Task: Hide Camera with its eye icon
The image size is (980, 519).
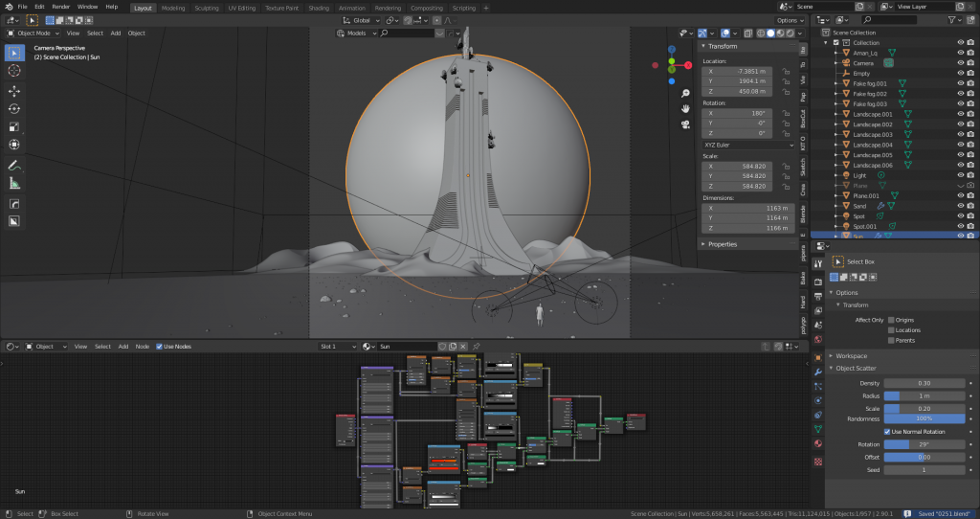Action: [x=961, y=63]
